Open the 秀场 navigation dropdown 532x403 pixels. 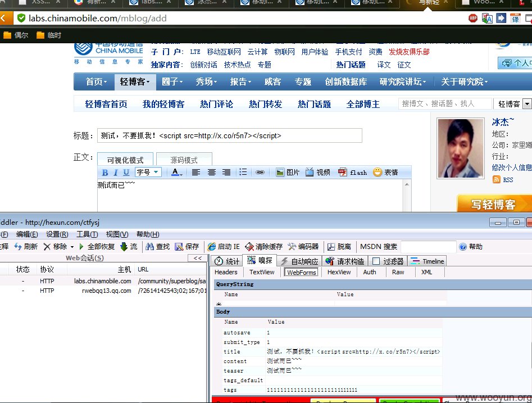206,82
